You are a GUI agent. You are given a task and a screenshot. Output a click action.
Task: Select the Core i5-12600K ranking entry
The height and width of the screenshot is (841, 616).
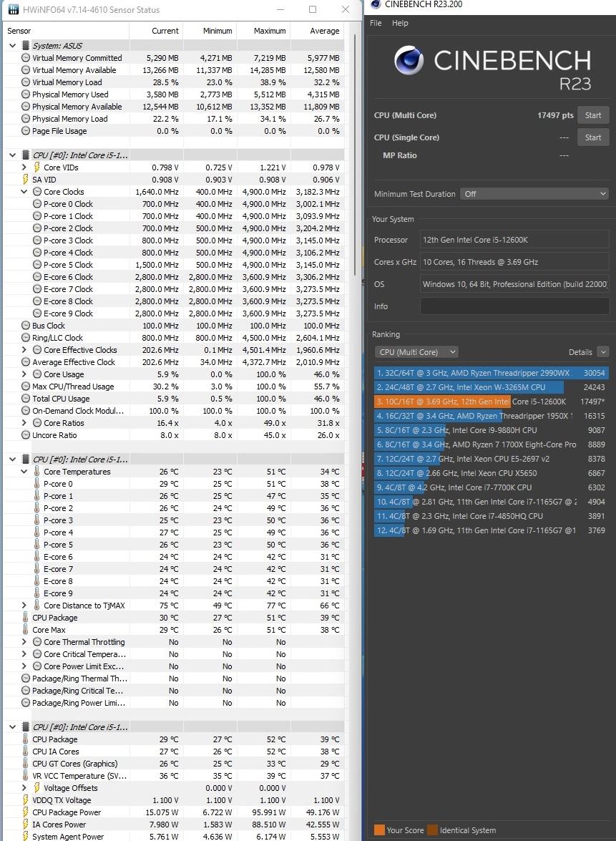491,402
